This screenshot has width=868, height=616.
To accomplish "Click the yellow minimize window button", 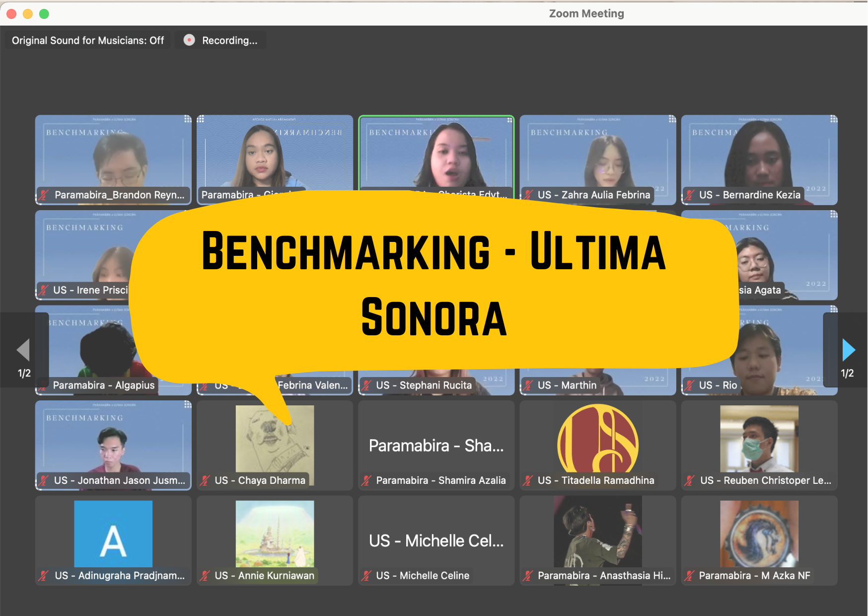I will click(x=28, y=14).
